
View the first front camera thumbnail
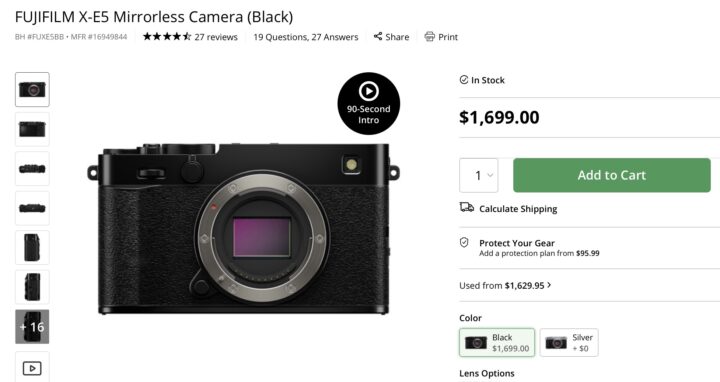[32, 90]
